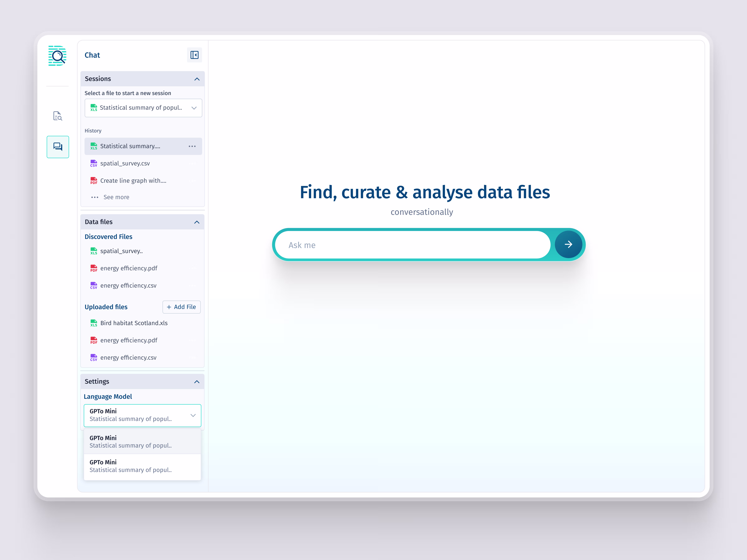Open the session file selection dropdown
The width and height of the screenshot is (747, 560).
[x=143, y=108]
